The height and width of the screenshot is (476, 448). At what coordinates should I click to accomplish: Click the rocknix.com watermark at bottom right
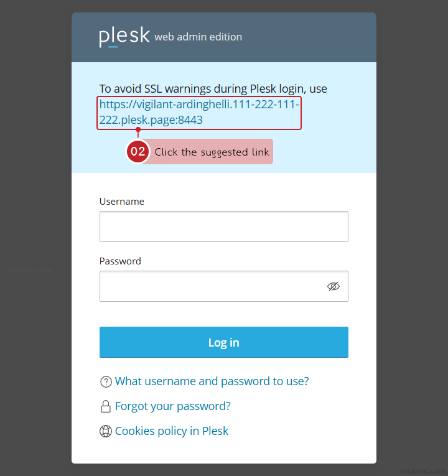[423, 471]
